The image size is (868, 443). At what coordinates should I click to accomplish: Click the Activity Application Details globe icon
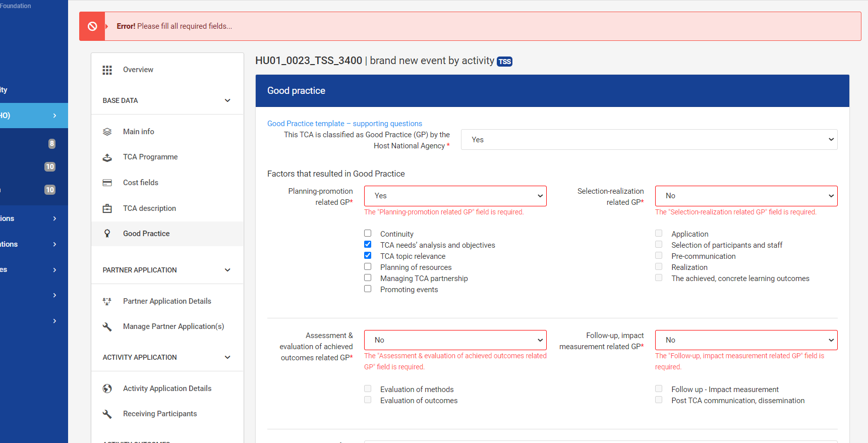[107, 389]
